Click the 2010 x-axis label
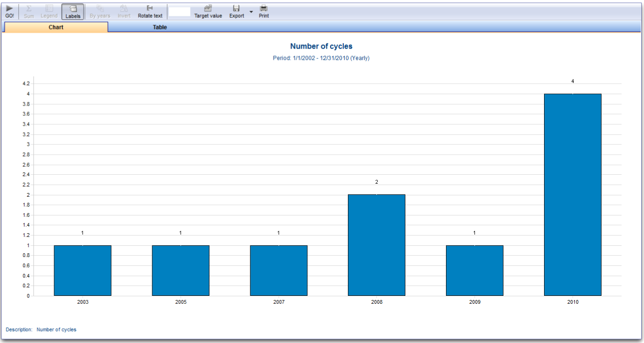This screenshot has height=343, width=644. [573, 302]
